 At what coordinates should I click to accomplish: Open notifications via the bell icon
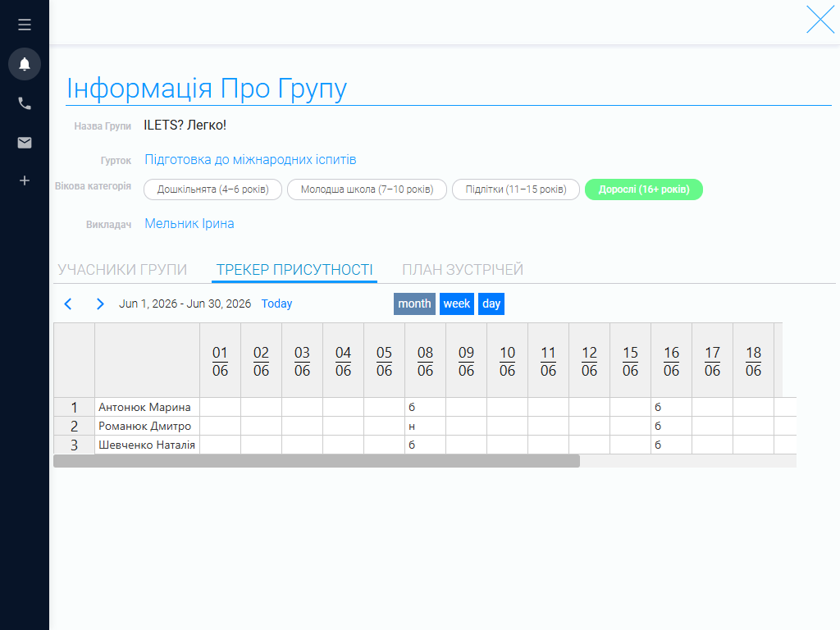pos(25,64)
